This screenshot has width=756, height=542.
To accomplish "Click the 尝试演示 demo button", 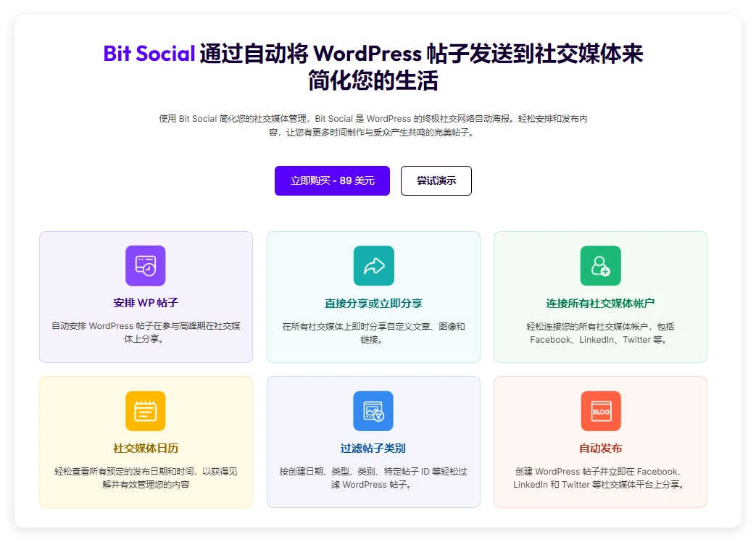I will point(436,180).
